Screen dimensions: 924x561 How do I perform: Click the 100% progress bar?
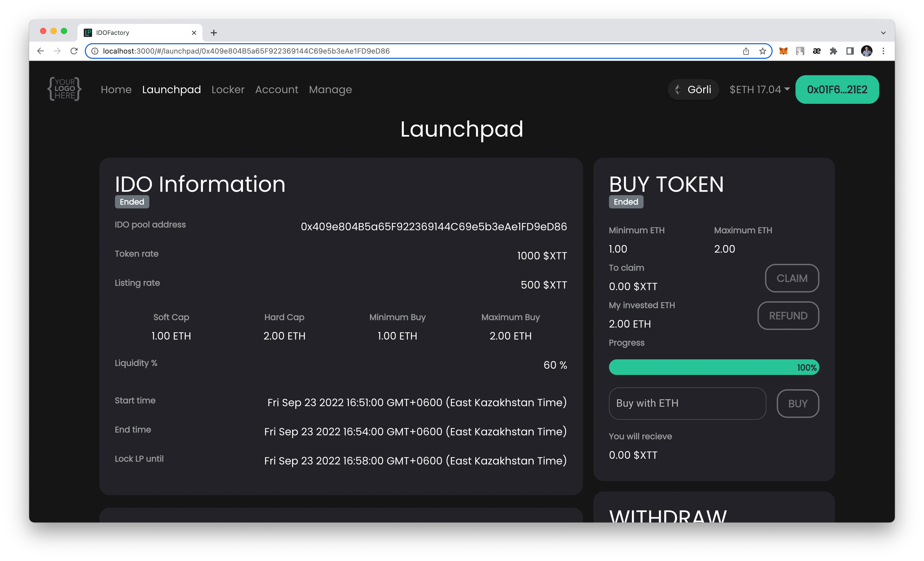(x=714, y=367)
